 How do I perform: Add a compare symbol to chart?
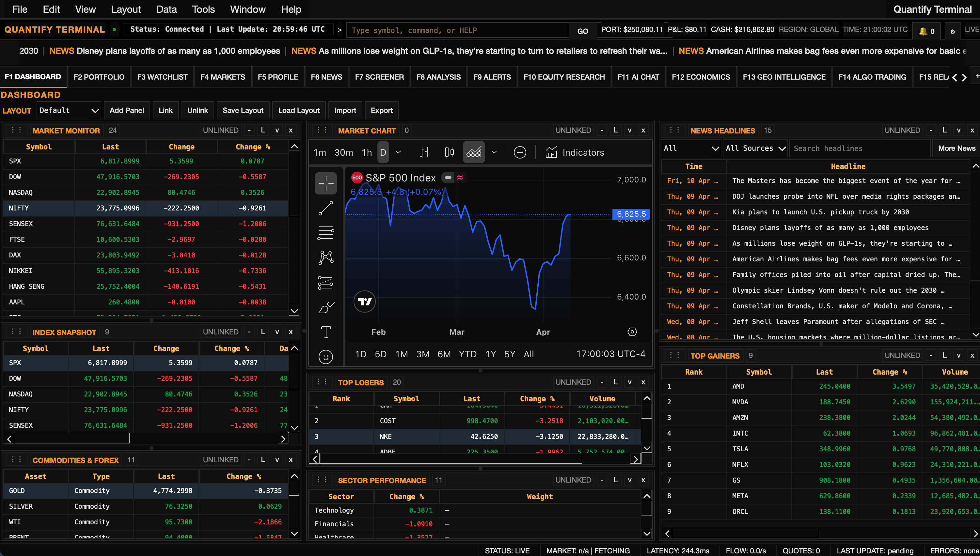point(520,152)
